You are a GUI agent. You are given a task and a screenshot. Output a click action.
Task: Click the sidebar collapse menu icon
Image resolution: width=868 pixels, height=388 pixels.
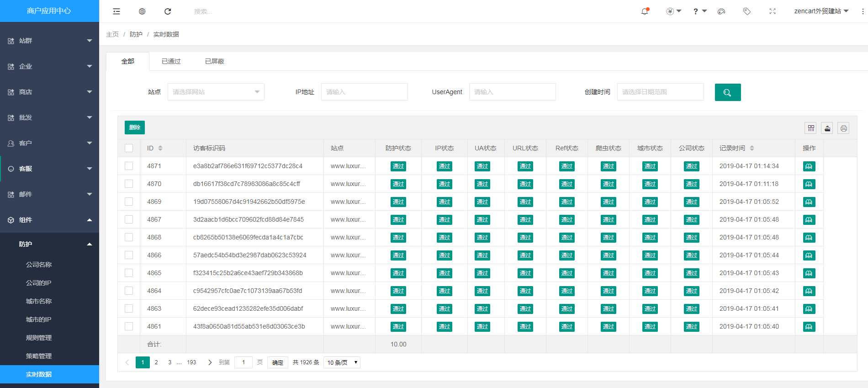point(116,11)
